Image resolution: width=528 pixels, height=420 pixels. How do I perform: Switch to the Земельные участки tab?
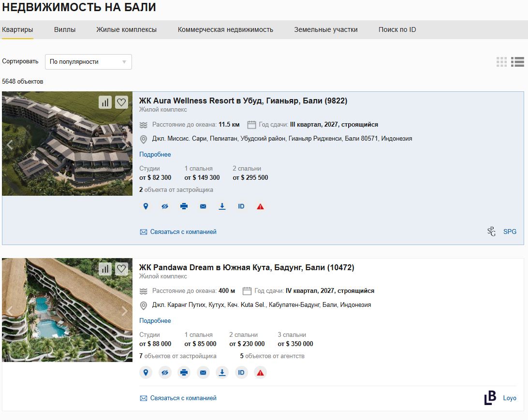pyautogui.click(x=325, y=29)
